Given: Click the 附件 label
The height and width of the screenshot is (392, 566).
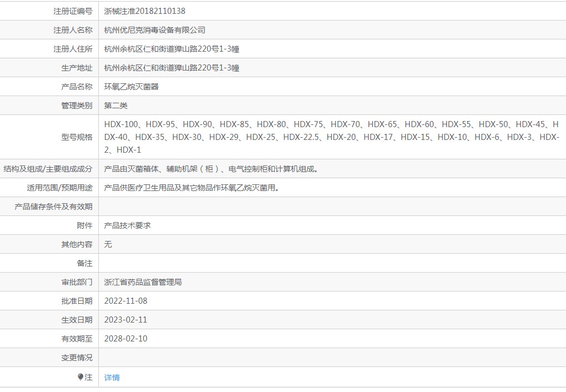Looking at the screenshot, I should point(85,225).
